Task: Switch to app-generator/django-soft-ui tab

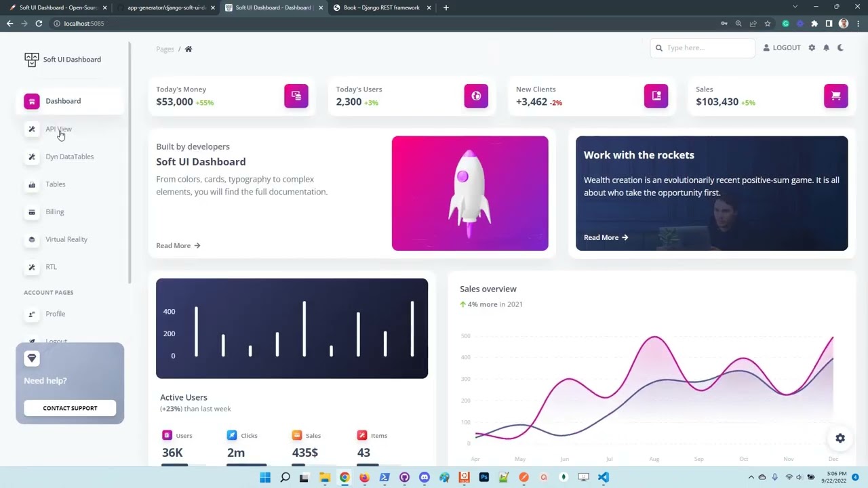Action: point(167,7)
